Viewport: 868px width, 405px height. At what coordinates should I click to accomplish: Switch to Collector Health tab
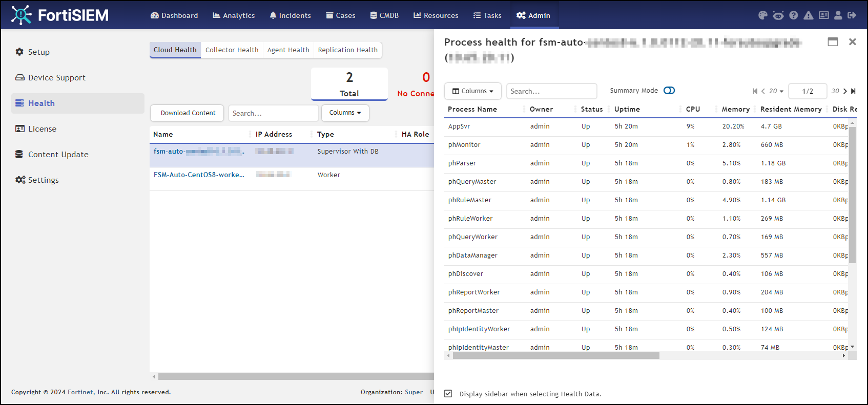pyautogui.click(x=232, y=50)
